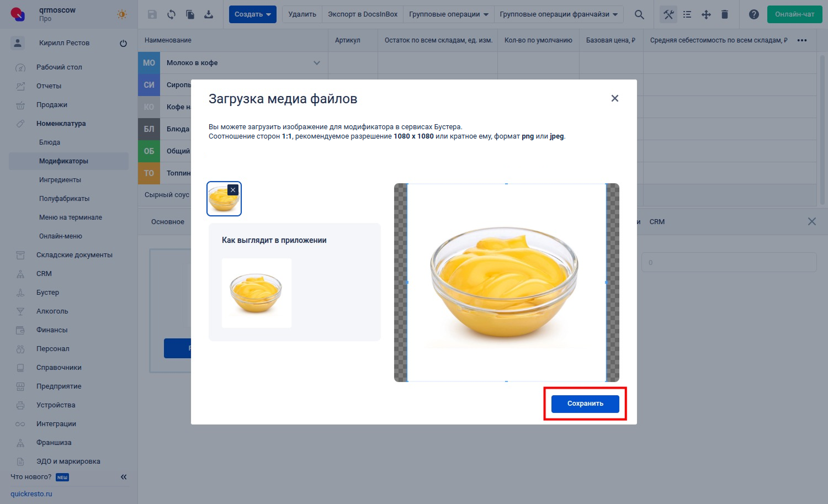Click the tools wrench icon in toolbar
The image size is (828, 504).
point(668,14)
